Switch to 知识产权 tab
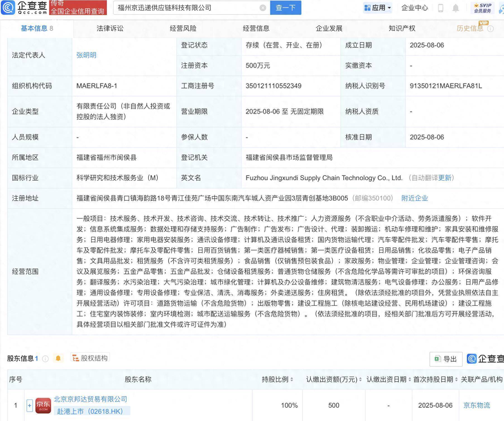This screenshot has width=504, height=421. 402,28
